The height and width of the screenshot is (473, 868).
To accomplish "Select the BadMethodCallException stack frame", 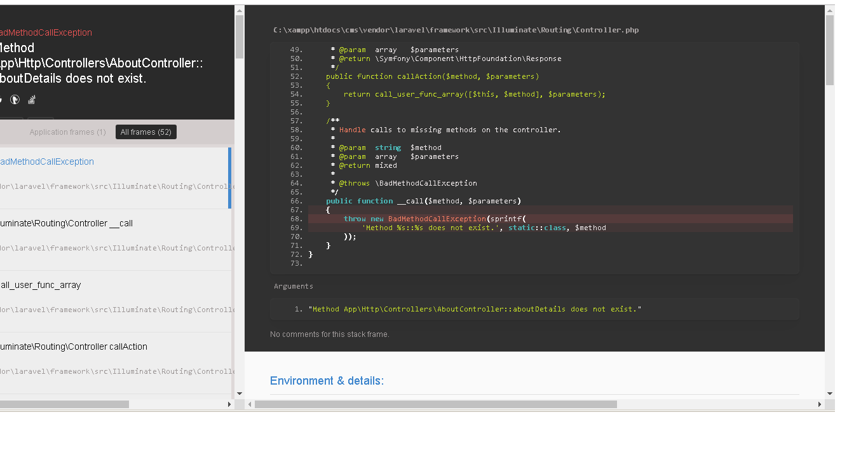I will [x=47, y=161].
